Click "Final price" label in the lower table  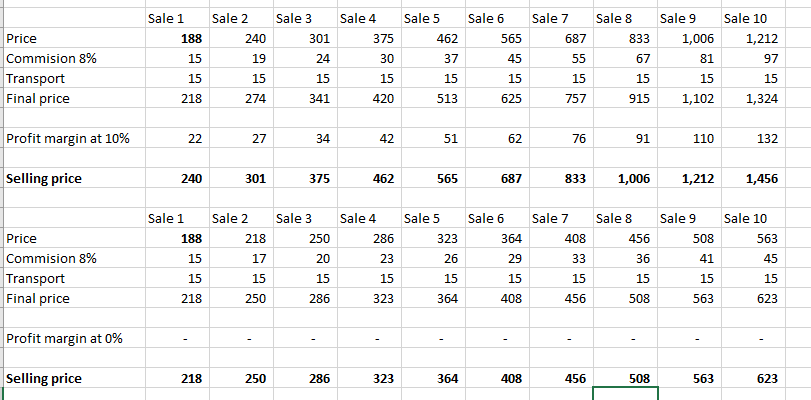pos(38,298)
